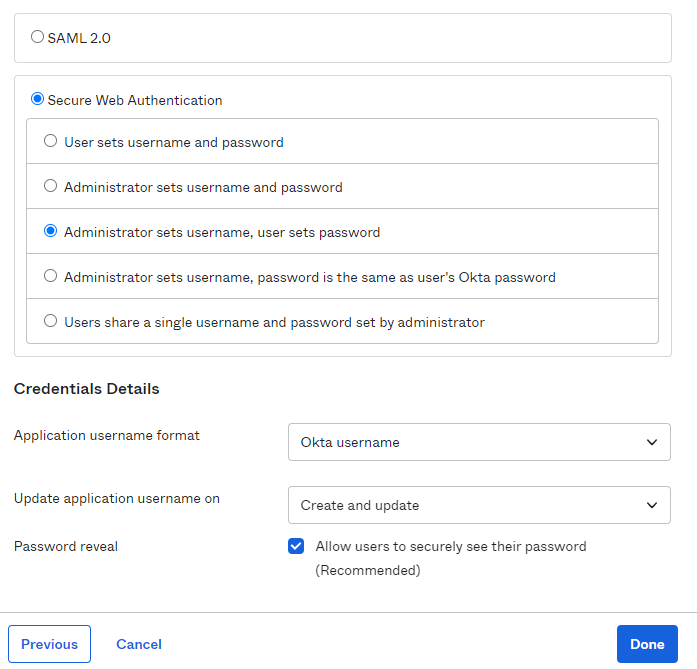Cancel the app setup
The width and height of the screenshot is (697, 669).
pos(139,644)
